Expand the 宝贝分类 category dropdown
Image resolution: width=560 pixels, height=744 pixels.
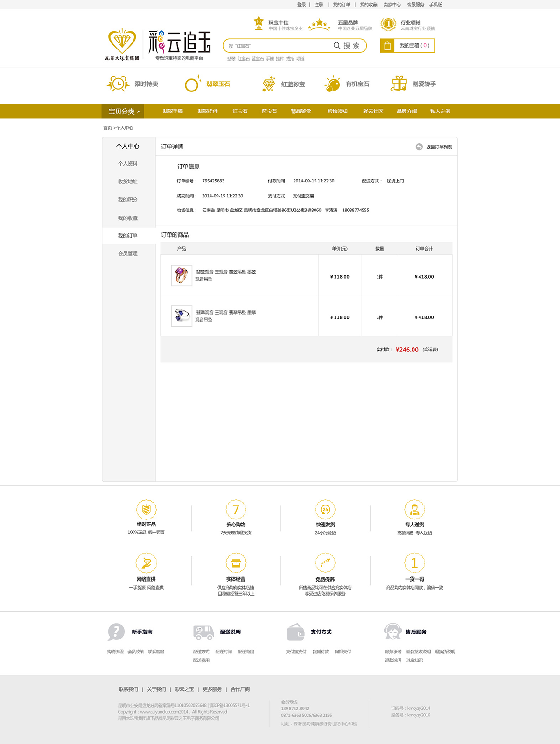[x=123, y=112]
